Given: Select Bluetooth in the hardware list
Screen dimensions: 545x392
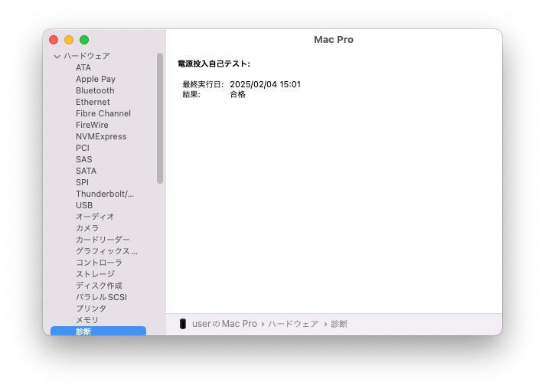Looking at the screenshot, I should [x=95, y=90].
